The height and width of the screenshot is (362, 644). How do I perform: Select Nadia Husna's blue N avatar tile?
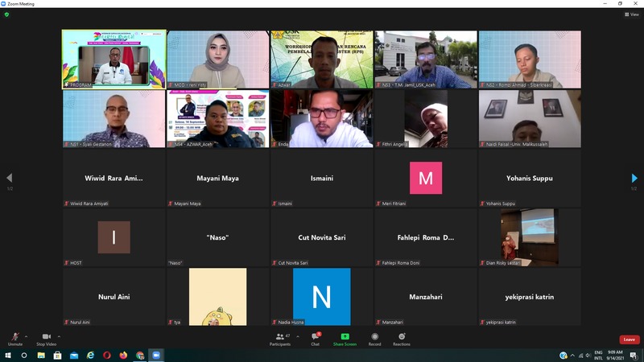(x=321, y=297)
